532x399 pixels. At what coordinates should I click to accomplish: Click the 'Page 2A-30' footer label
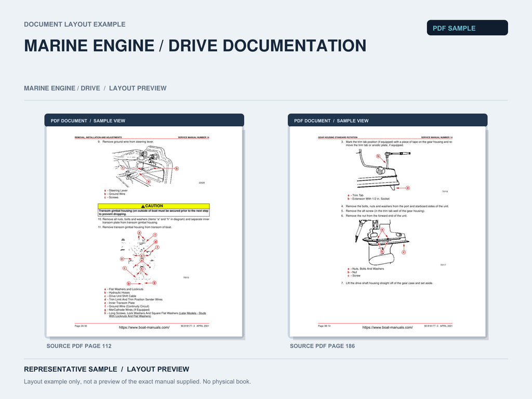tap(81, 326)
